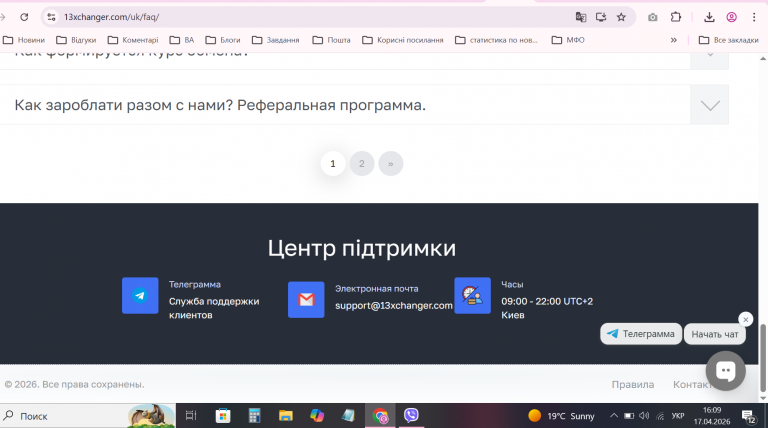Show more bookmarks with the double-arrow
The image size is (768, 428).
pyautogui.click(x=673, y=40)
